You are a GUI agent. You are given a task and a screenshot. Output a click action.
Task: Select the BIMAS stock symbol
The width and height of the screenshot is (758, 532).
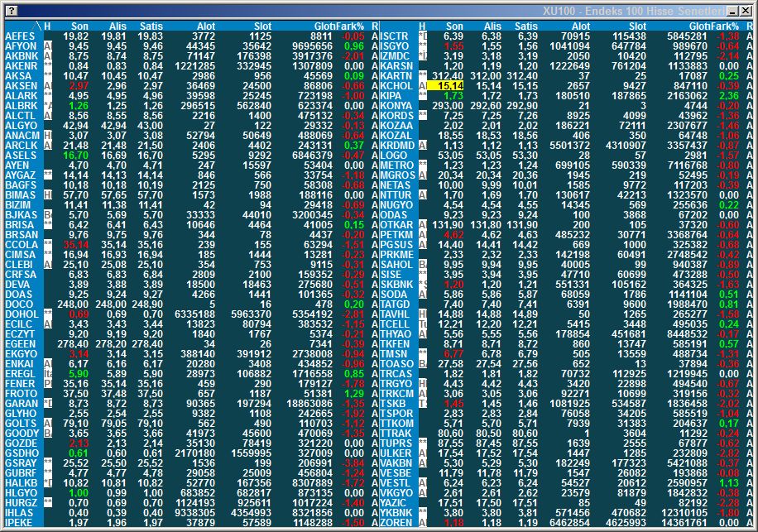click(21, 195)
